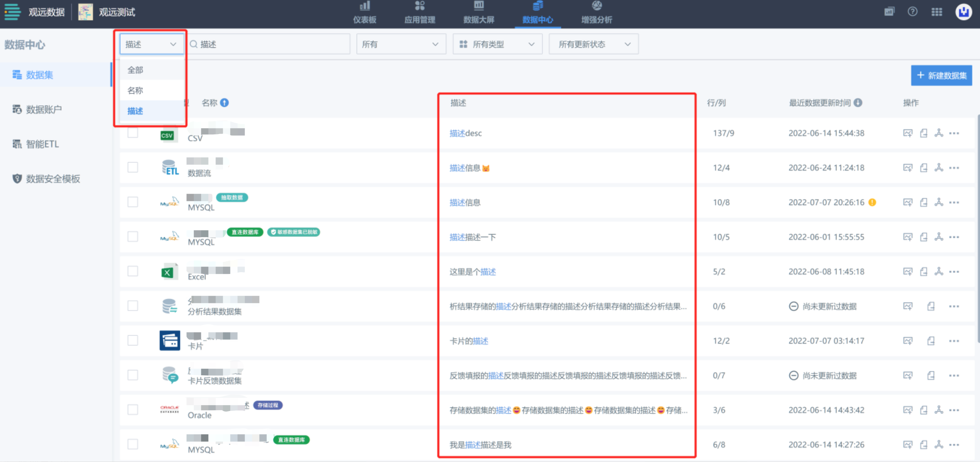This screenshot has height=462, width=980.
Task: Click the info icon next to 名称 header
Action: pyautogui.click(x=224, y=103)
